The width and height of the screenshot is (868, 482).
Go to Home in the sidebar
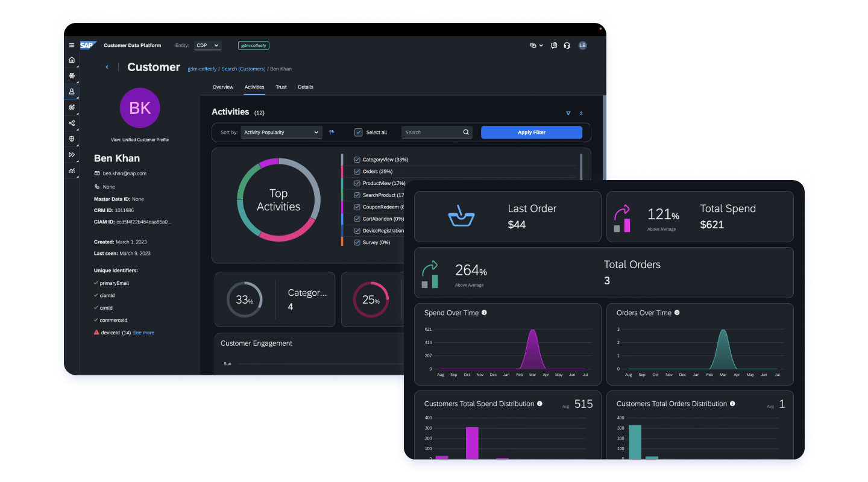click(x=72, y=60)
